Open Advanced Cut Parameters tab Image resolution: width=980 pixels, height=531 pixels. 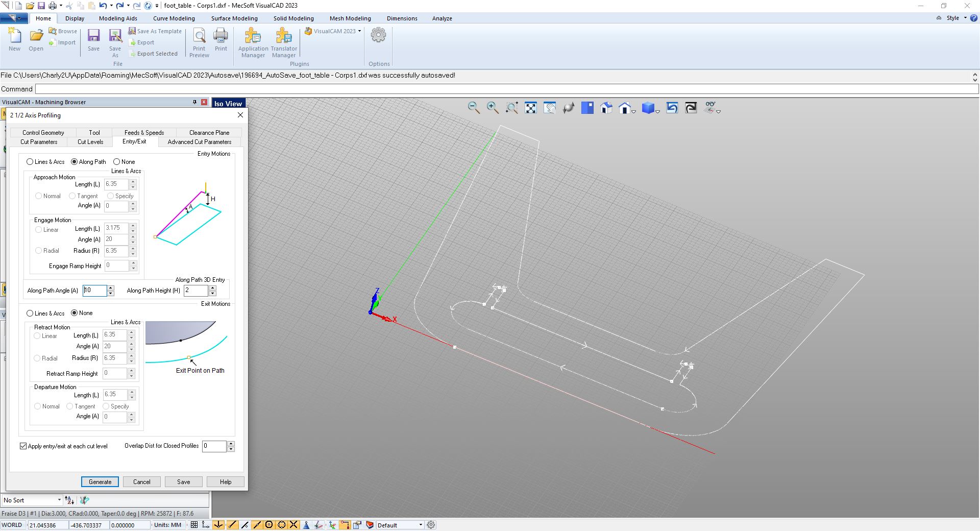click(200, 142)
